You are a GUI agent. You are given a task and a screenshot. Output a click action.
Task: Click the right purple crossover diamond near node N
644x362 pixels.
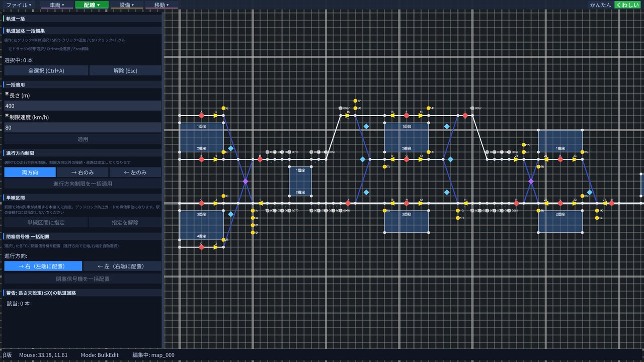531,181
